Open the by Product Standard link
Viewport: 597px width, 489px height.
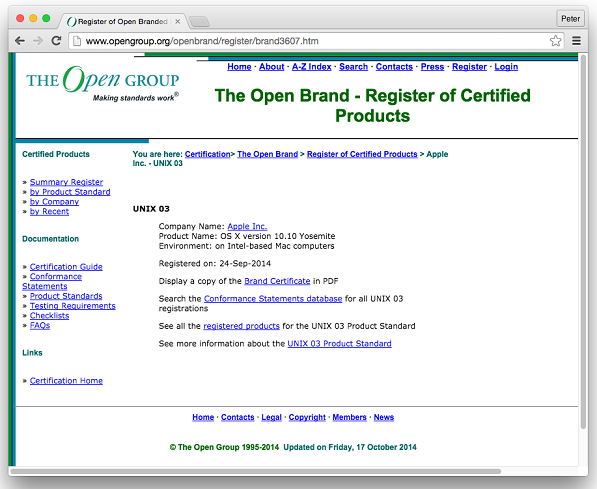click(x=70, y=192)
